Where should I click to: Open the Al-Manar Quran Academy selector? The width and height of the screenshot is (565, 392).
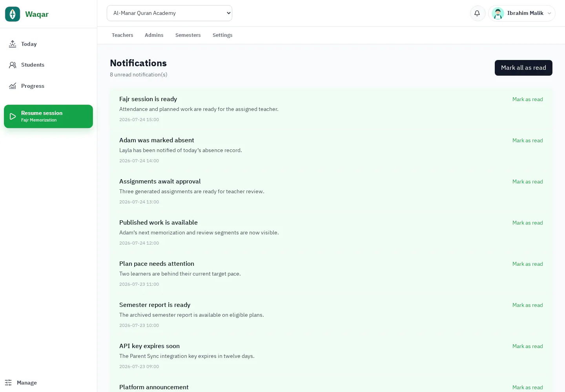pos(169,13)
